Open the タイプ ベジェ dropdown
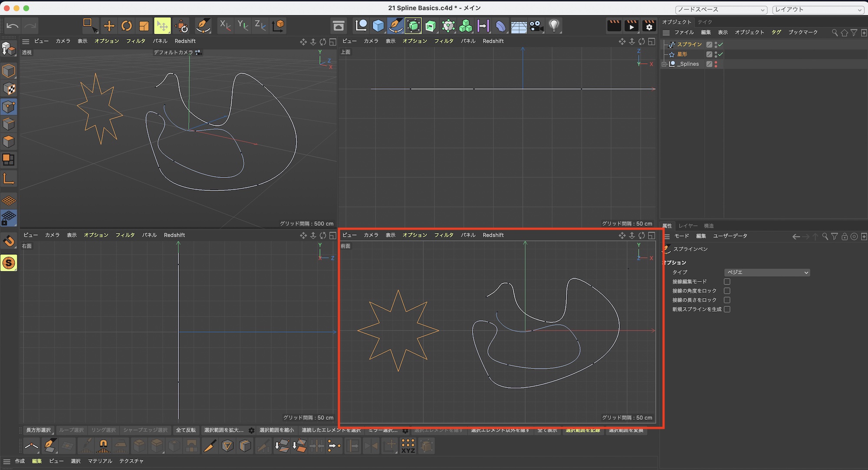Screen dimensions: 868x470 coord(767,273)
